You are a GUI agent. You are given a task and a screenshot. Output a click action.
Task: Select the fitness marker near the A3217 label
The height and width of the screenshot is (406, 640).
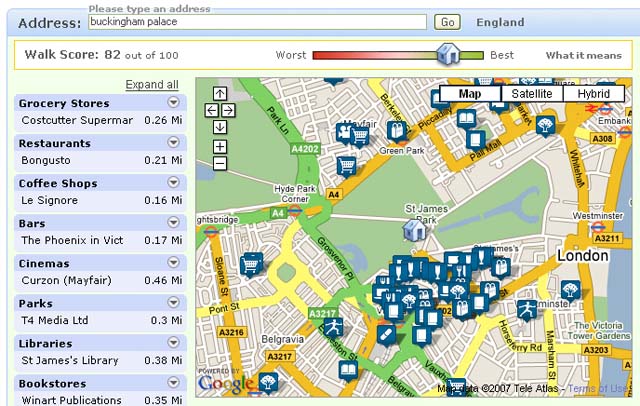[x=333, y=327]
